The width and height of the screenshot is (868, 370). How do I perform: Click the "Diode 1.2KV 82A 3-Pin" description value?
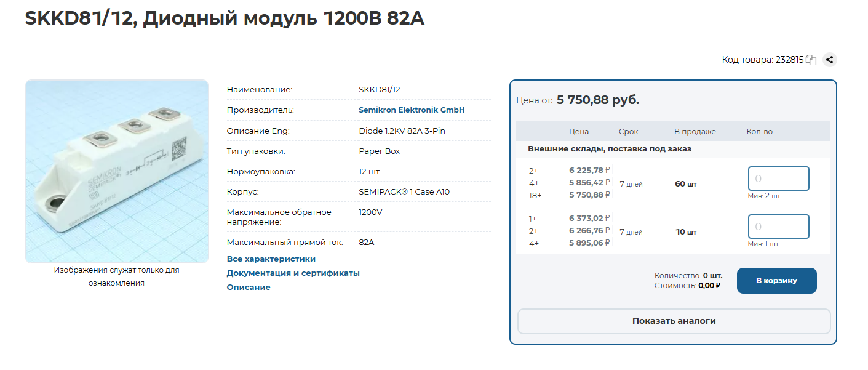(402, 131)
